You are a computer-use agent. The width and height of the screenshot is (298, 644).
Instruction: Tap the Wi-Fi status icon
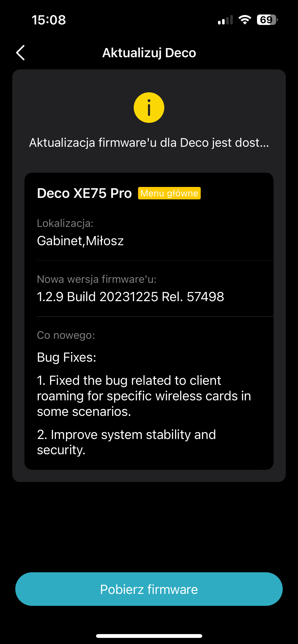[245, 20]
